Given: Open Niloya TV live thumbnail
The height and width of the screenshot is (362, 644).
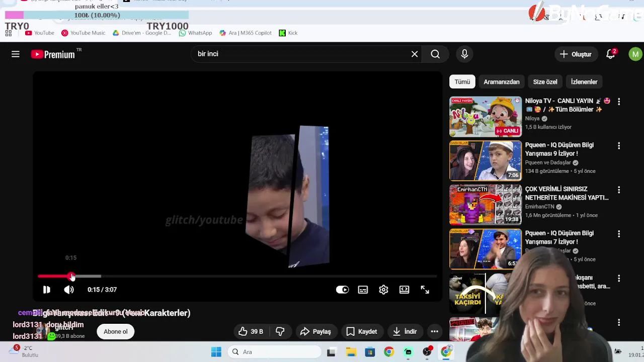Looking at the screenshot, I should click(x=486, y=117).
